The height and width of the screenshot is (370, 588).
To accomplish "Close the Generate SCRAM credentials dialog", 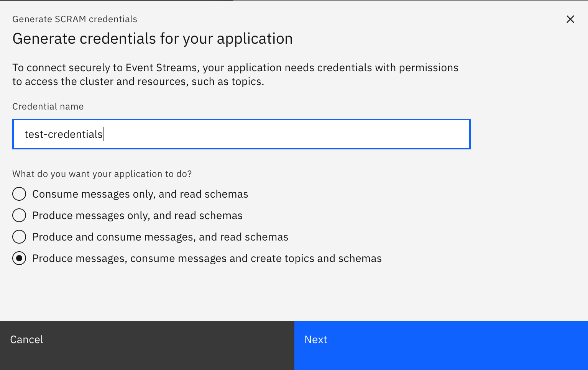I will point(570,19).
